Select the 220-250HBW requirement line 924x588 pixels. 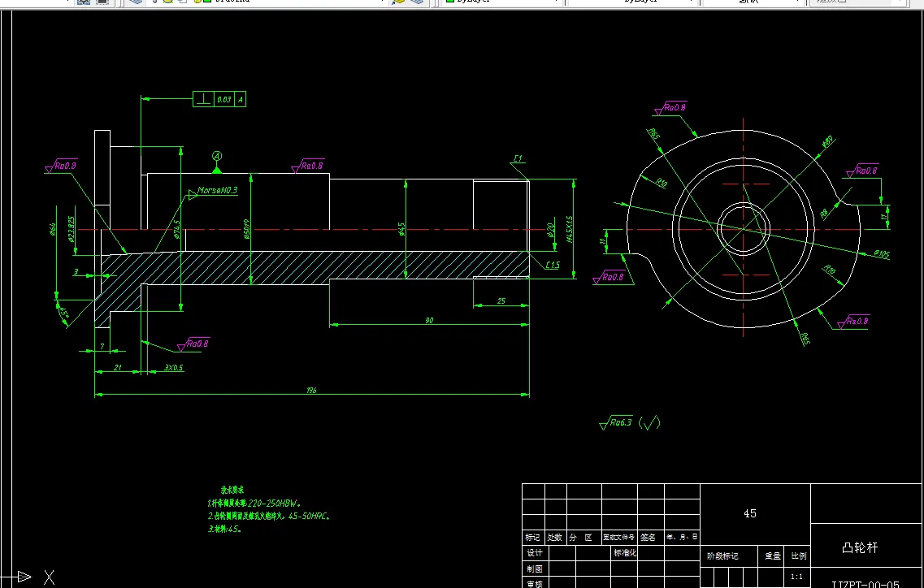pyautogui.click(x=254, y=504)
